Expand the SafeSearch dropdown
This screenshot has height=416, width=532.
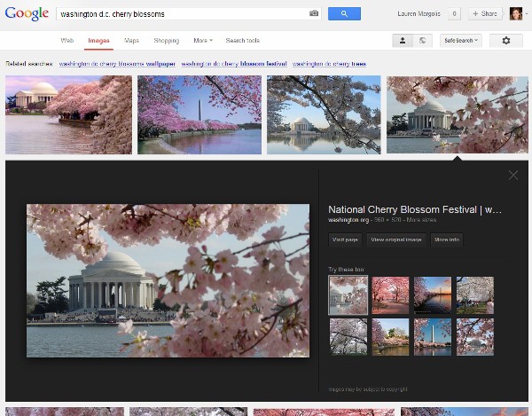461,41
